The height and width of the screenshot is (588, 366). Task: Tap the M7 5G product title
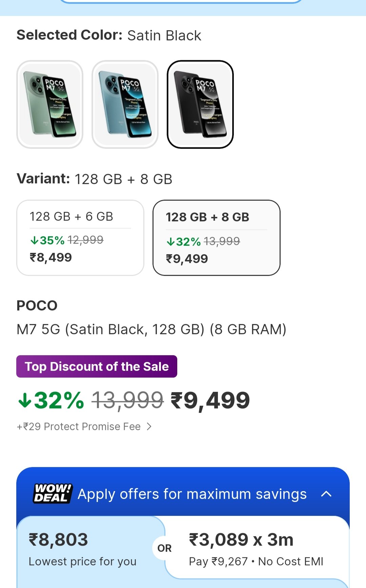click(151, 329)
